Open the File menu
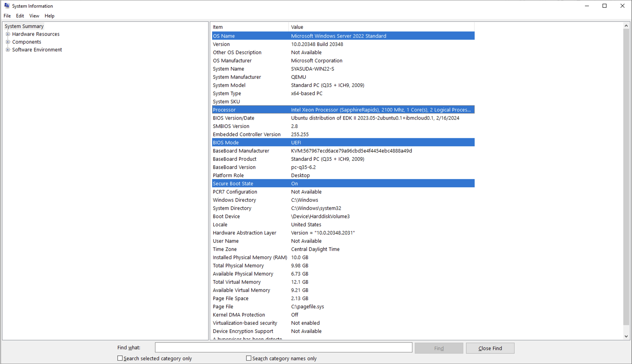 coord(7,16)
